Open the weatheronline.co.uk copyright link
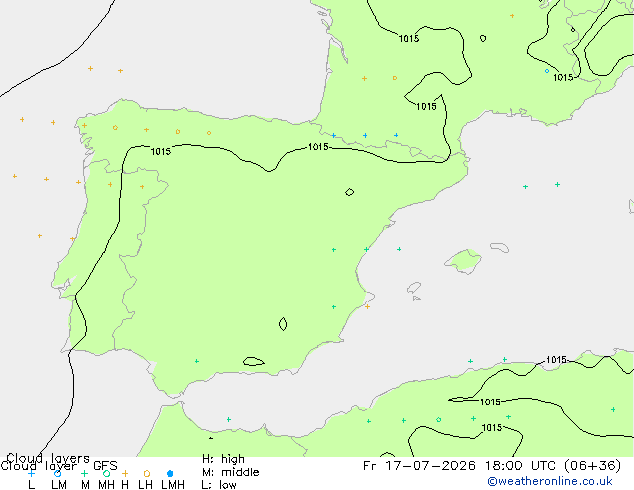This screenshot has width=634, height=490. 550,481
